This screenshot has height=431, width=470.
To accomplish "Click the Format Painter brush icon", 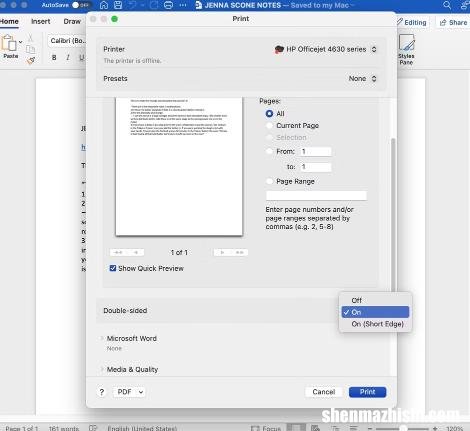I will (x=31, y=61).
